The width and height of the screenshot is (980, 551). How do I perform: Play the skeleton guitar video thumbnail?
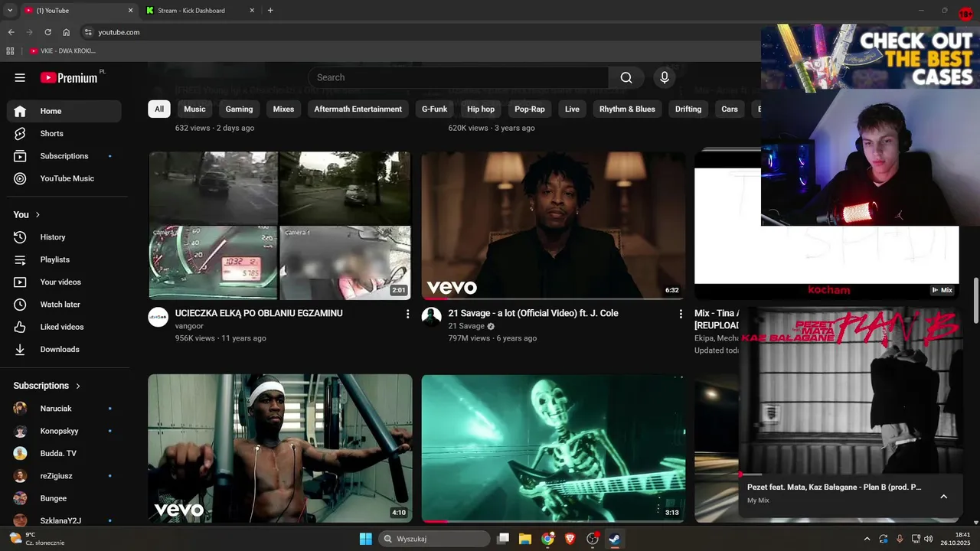(x=554, y=448)
